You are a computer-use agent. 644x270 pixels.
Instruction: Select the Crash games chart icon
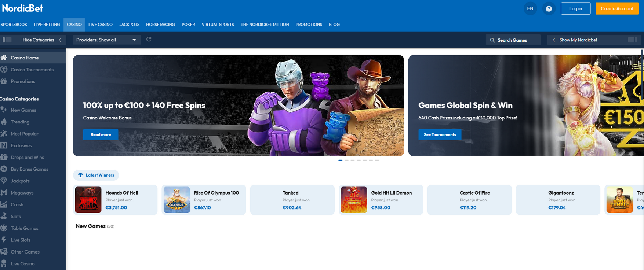pos(4,204)
